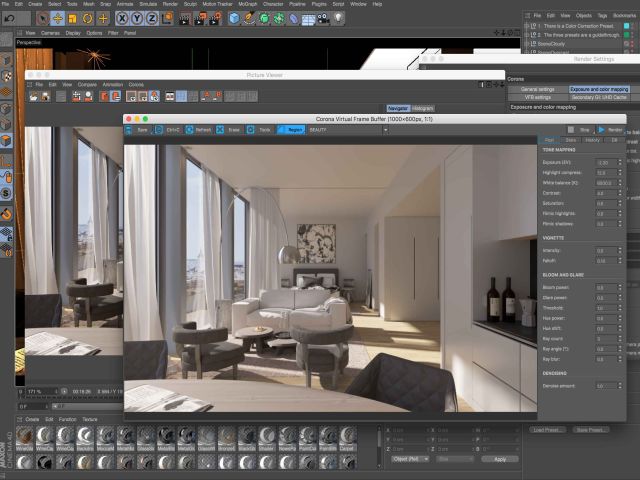Screen dimensions: 640x480
Task: Select Secondary GI: UHD Cache tab
Action: pyautogui.click(x=599, y=98)
